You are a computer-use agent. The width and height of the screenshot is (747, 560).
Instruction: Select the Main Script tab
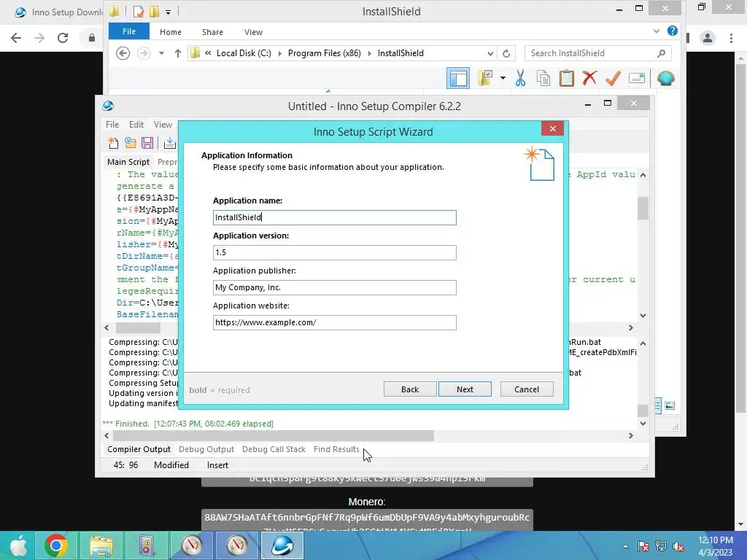click(128, 162)
